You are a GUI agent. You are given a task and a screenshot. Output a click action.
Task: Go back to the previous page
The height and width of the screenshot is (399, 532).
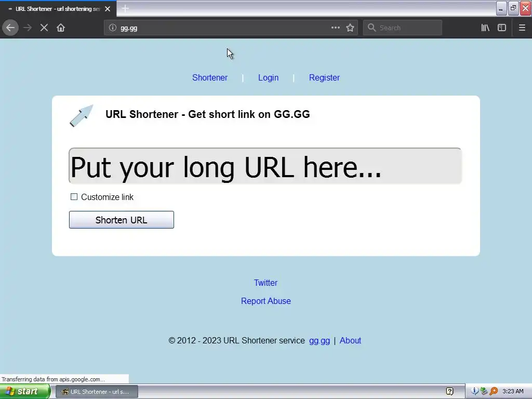coord(10,28)
